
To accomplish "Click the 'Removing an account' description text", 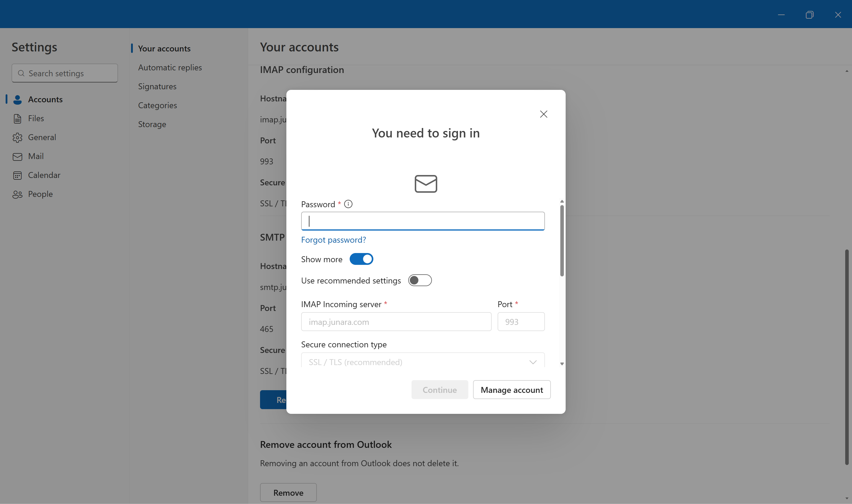I will pos(359,463).
